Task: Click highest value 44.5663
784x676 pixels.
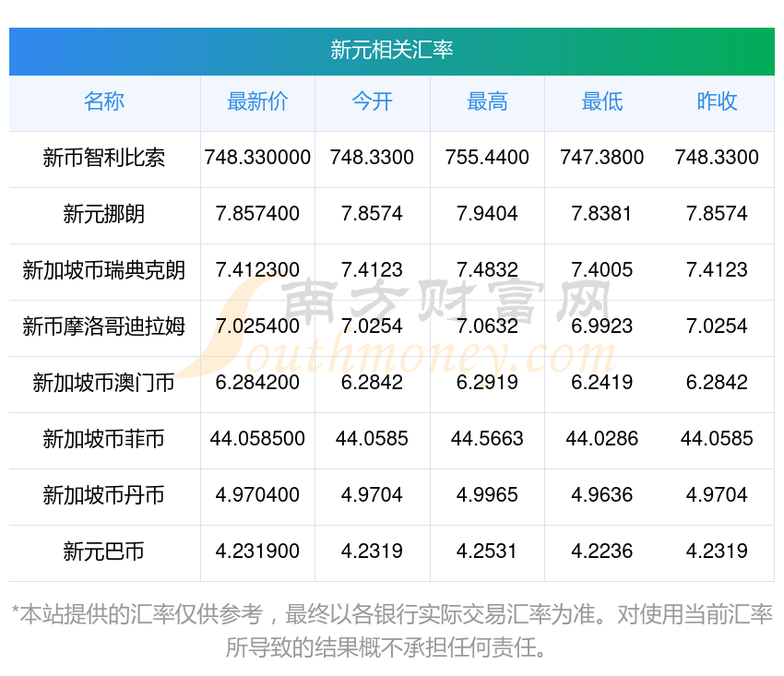Action: (487, 439)
